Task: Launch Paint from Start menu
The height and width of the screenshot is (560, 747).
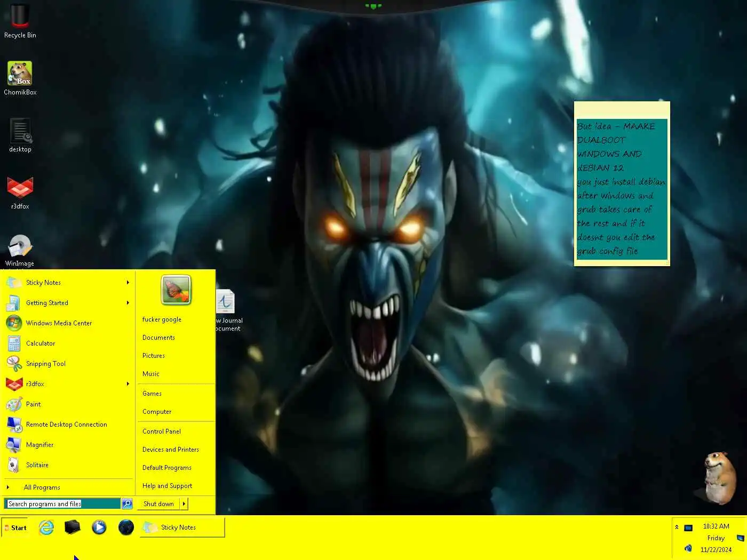Action: 69,404
